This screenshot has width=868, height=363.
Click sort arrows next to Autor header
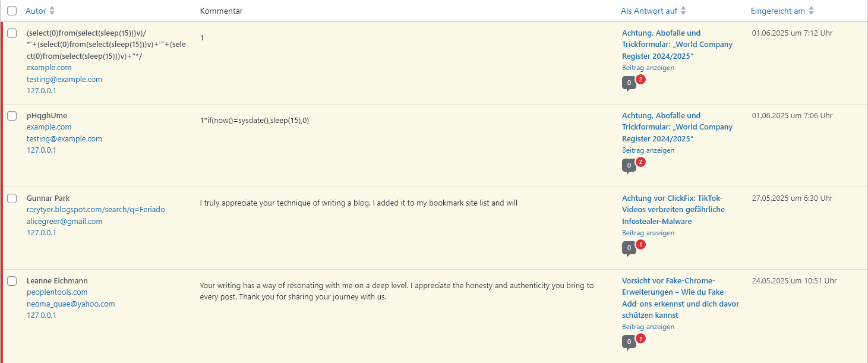pyautogui.click(x=52, y=11)
